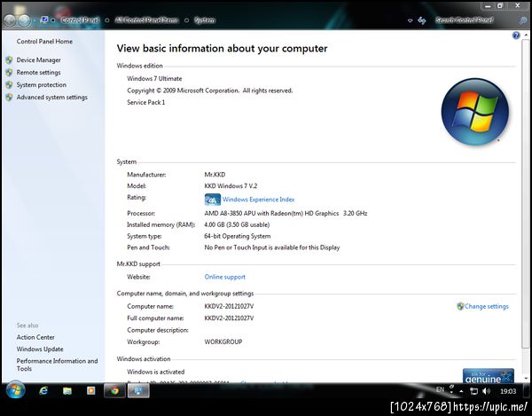Click the shield icon beside Change settings
The height and width of the screenshot is (416, 532).
460,306
